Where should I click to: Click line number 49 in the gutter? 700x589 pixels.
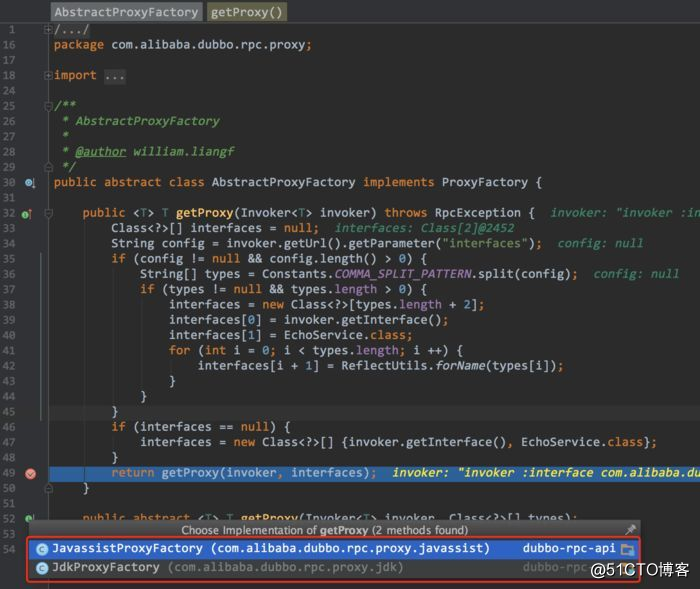coord(9,473)
